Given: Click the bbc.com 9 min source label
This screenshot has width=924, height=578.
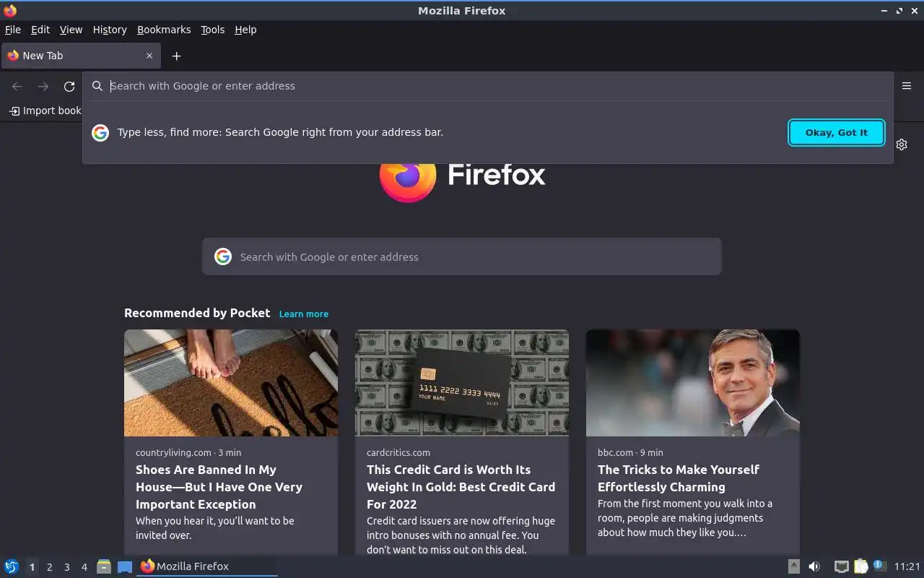Looking at the screenshot, I should click(630, 452).
